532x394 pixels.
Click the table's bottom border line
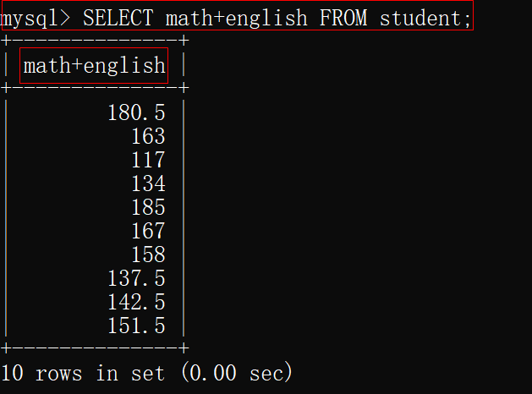coord(95,347)
